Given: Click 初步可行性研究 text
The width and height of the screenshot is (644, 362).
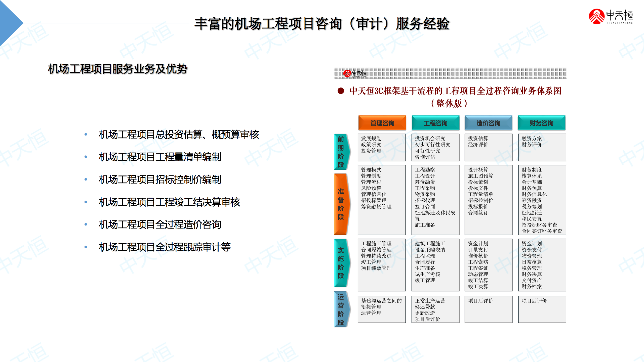Looking at the screenshot, I should click(432, 145).
